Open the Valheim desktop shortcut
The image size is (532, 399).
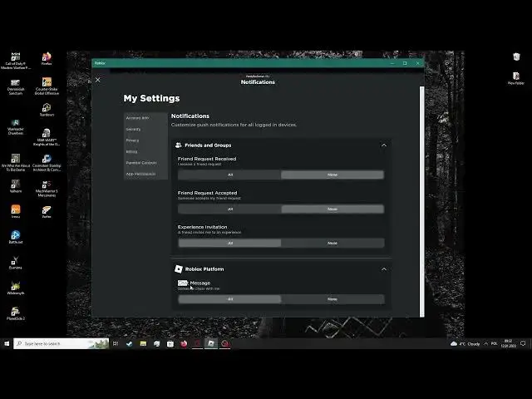point(16,186)
